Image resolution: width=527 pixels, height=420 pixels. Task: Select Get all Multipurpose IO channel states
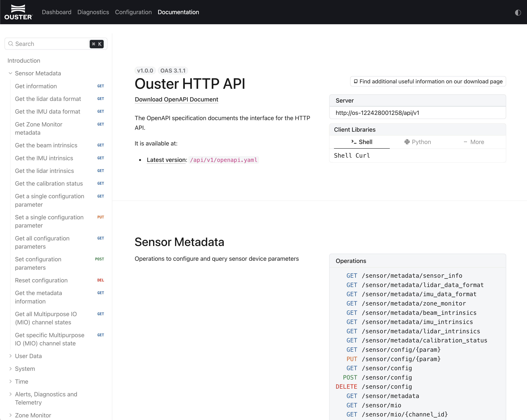(59, 318)
